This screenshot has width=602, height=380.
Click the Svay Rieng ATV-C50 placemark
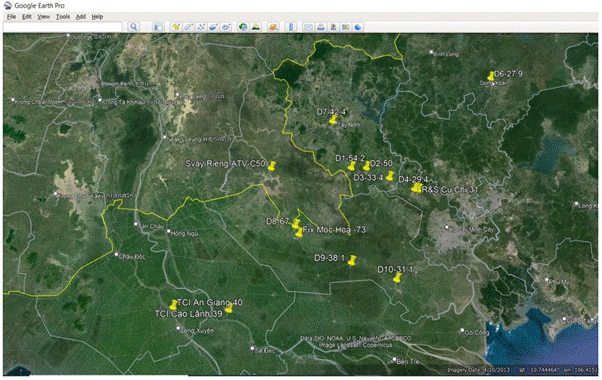click(x=272, y=166)
